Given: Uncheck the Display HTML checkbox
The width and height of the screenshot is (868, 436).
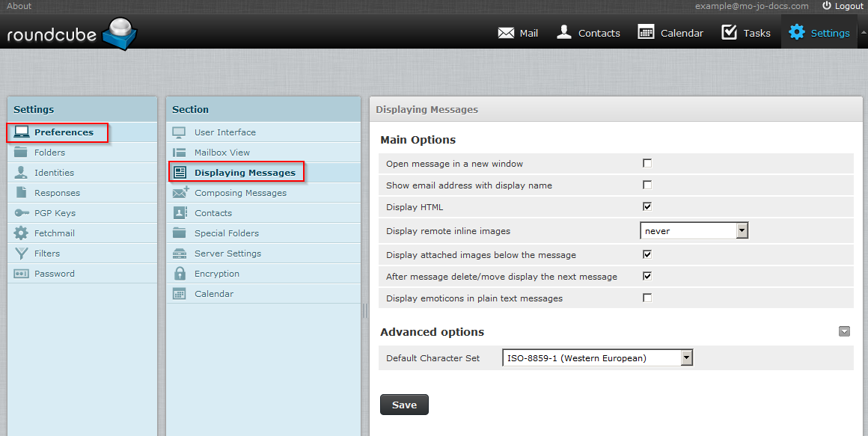Looking at the screenshot, I should (x=647, y=207).
